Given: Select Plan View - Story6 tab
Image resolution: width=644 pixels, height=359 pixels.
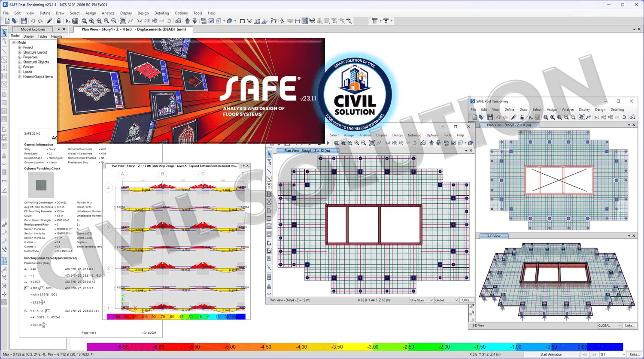Looking at the screenshot, I should [x=509, y=125].
